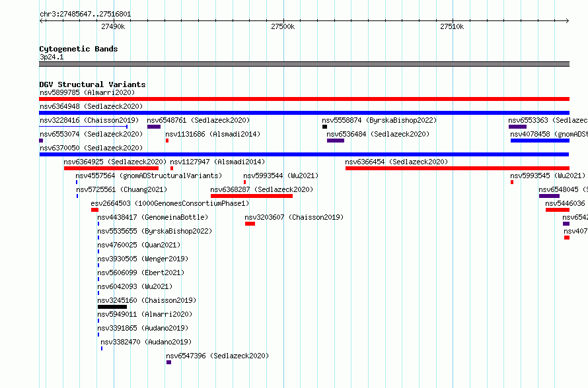
Task: Open variant nsv3203607 (Chaisson2019) label
Action: coord(294,217)
